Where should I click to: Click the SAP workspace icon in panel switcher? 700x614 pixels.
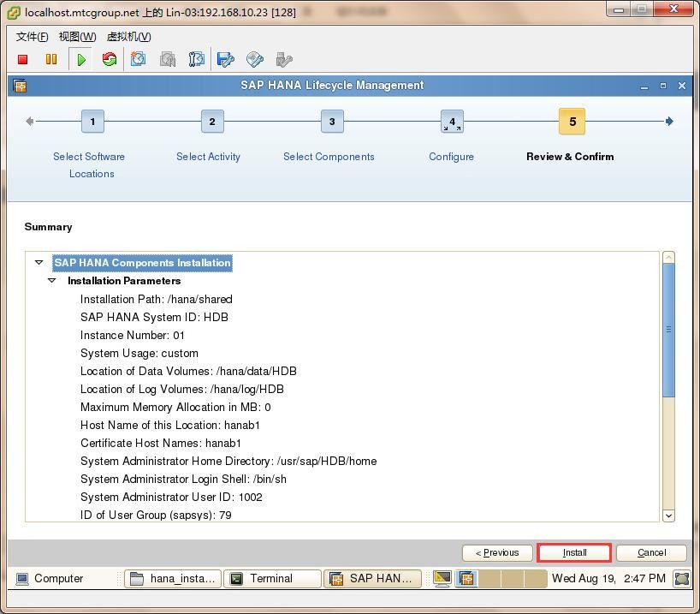(466, 579)
